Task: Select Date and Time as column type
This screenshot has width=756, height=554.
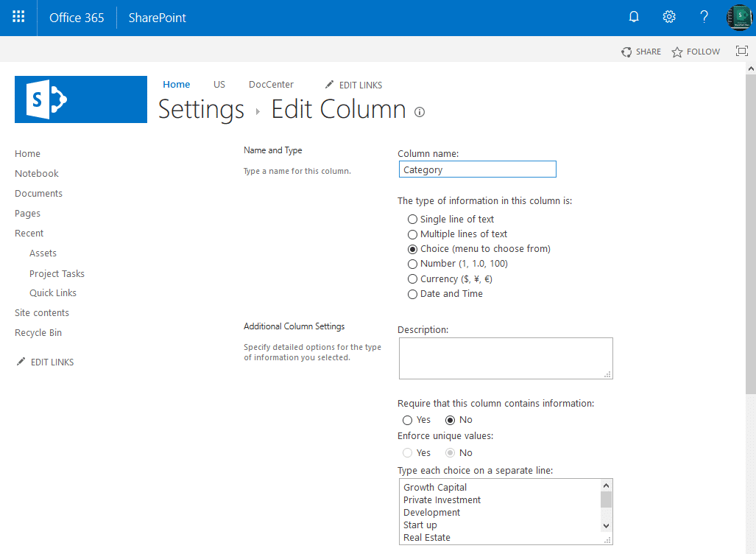Action: [x=412, y=294]
